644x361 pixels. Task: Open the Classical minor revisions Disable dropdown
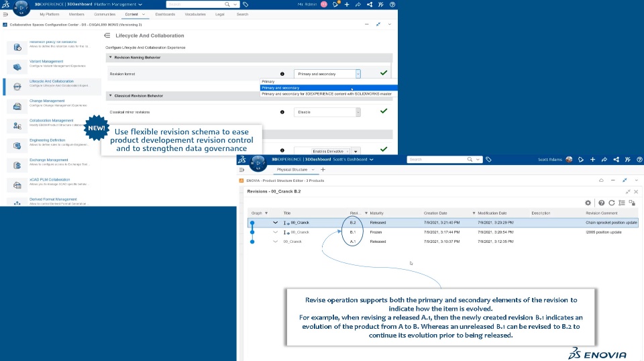pyautogui.click(x=327, y=112)
